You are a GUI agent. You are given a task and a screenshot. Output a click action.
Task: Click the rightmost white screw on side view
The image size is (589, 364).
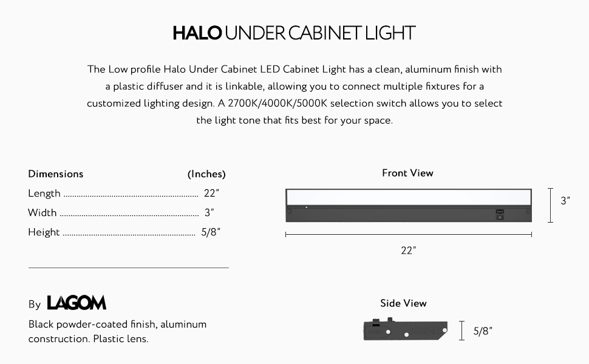(x=445, y=329)
